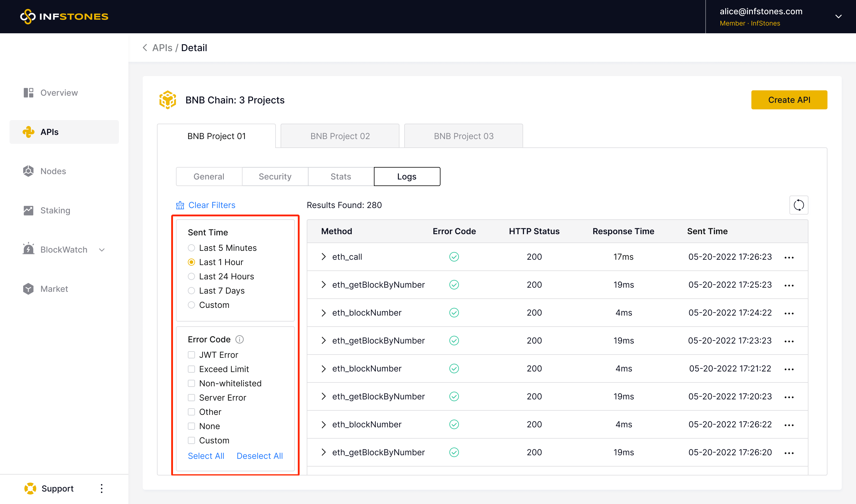The image size is (856, 504).
Task: Open the Stats tab
Action: [x=340, y=177]
